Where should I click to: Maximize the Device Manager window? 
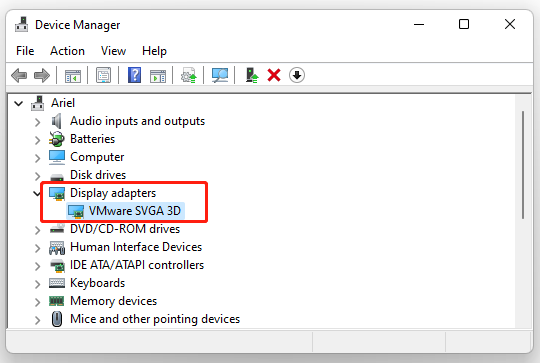point(464,24)
